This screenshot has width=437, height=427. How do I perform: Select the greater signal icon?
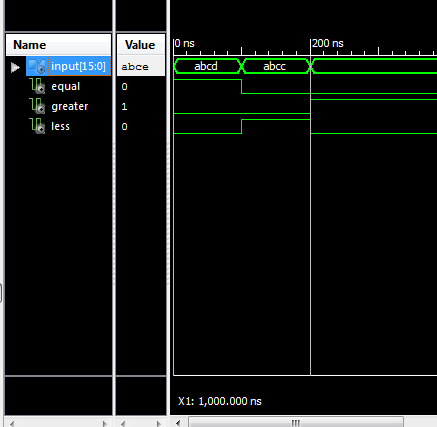point(37,106)
